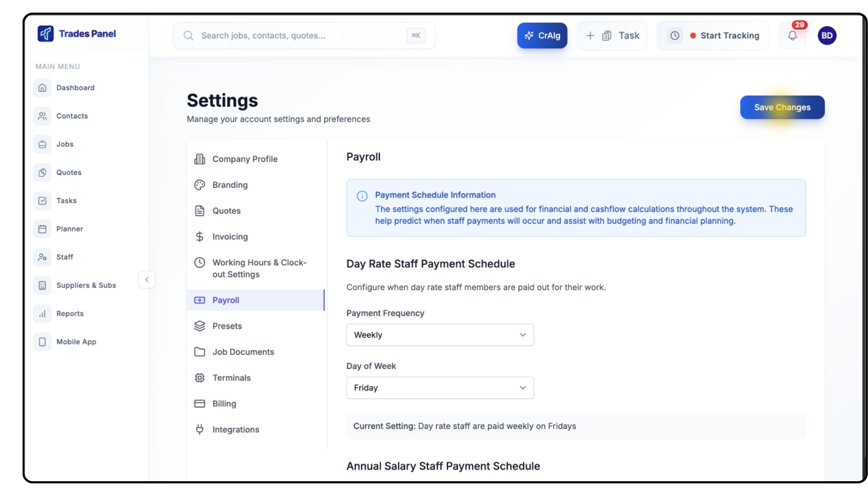Screen dimensions: 868x488
Task: Click the CrAIg assistant button
Action: click(542, 36)
